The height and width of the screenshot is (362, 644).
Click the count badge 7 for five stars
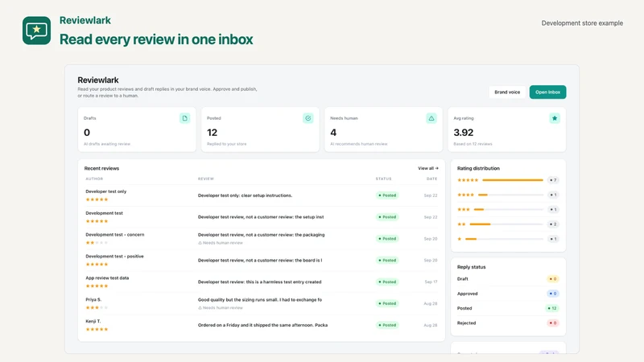pos(553,180)
